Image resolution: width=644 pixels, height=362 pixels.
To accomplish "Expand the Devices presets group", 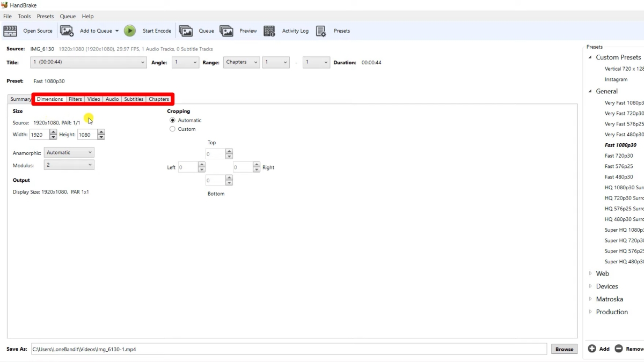I will tap(590, 286).
